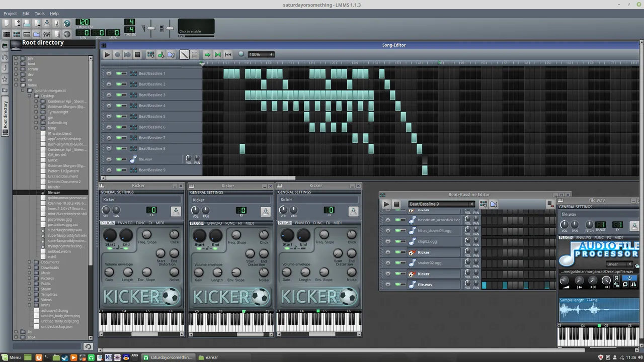Open the Linear interpolation dropdown in file.wav
Image resolution: width=644 pixels, height=362 pixels.
[x=619, y=264]
